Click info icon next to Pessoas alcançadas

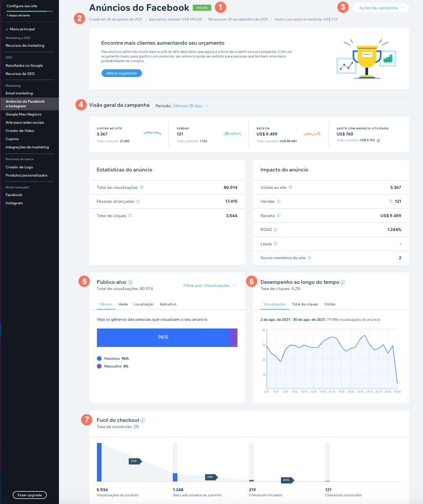point(138,201)
